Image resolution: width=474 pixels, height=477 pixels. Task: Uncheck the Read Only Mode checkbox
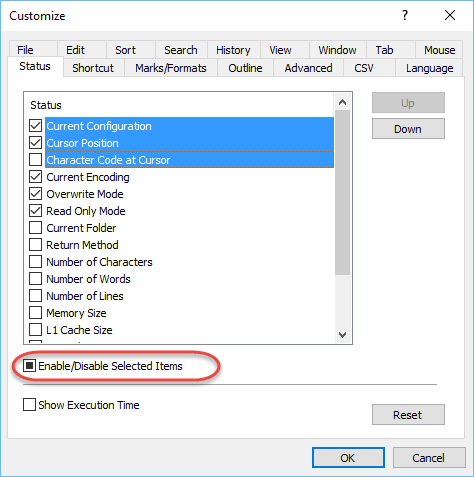pos(35,211)
